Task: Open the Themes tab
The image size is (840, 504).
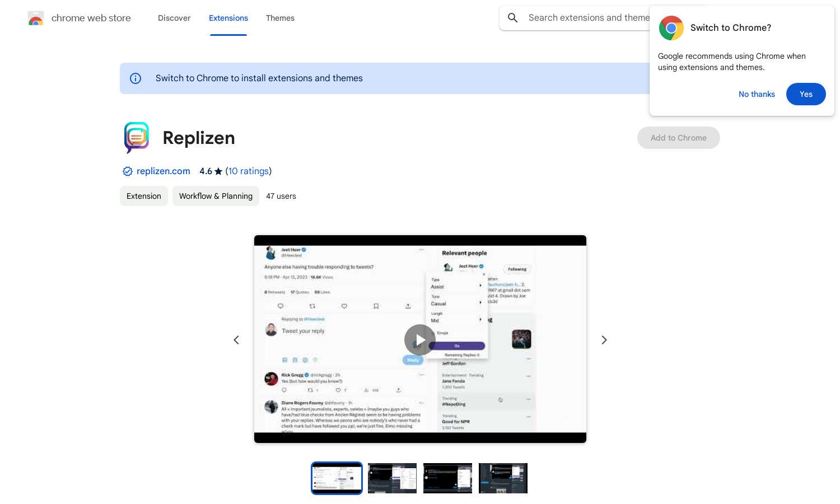Action: point(280,18)
